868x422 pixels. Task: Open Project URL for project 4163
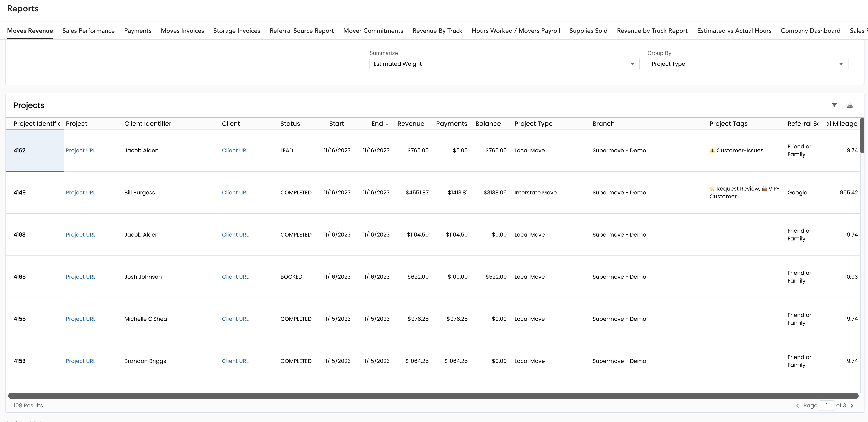point(81,235)
